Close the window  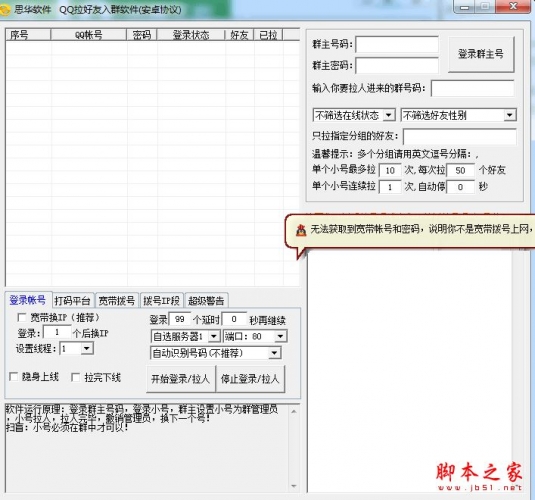pos(512,7)
